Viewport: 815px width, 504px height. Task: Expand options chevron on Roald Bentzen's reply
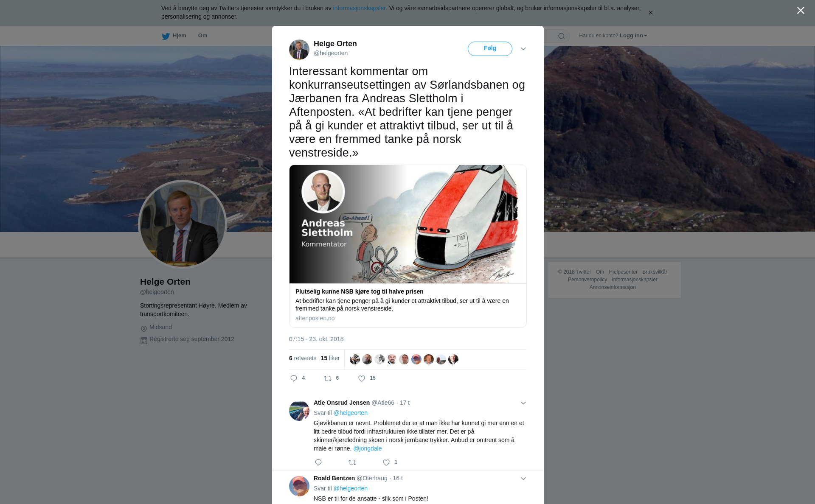pyautogui.click(x=523, y=479)
